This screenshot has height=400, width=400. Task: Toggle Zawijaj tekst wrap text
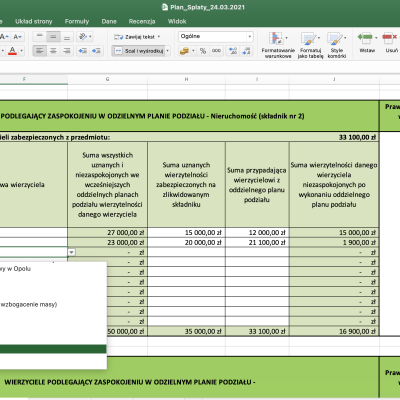[134, 37]
